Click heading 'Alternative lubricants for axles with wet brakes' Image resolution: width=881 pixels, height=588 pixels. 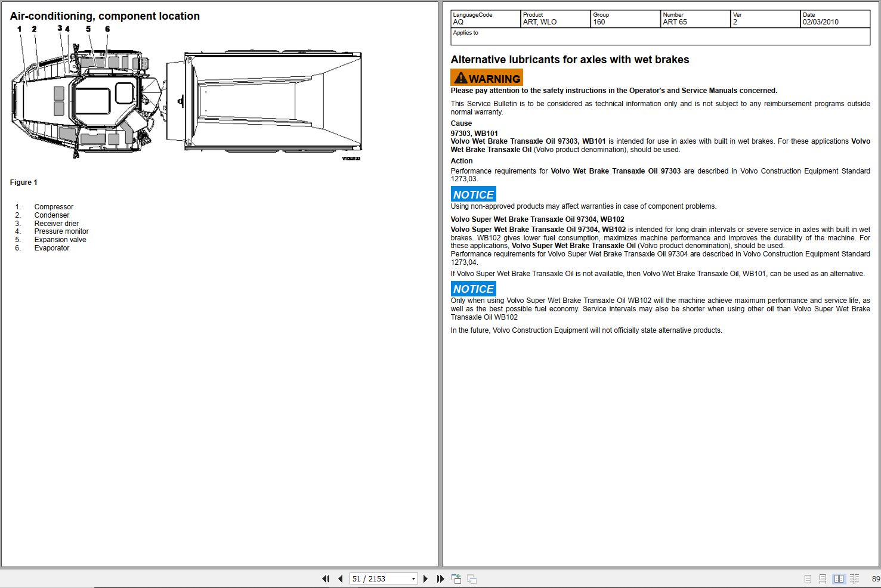click(570, 60)
